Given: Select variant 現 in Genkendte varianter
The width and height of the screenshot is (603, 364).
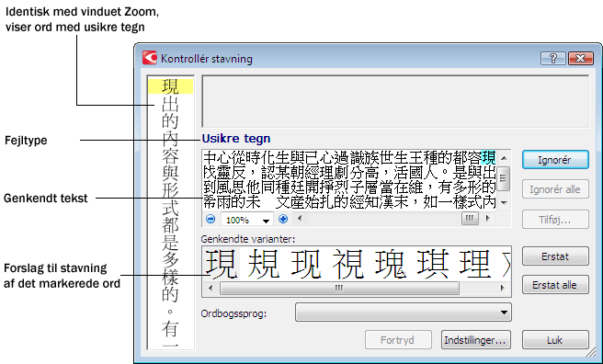Looking at the screenshot, I should tap(221, 264).
